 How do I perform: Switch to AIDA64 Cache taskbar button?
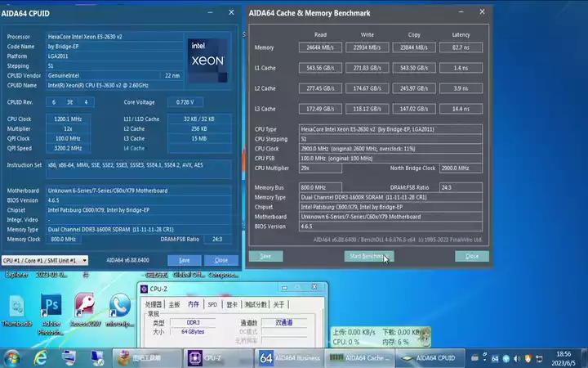point(360,358)
